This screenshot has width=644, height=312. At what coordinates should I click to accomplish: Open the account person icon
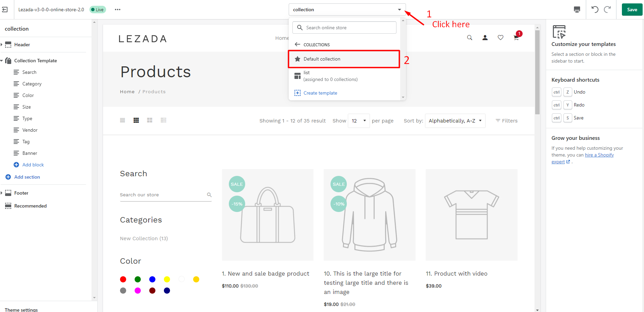pos(485,37)
